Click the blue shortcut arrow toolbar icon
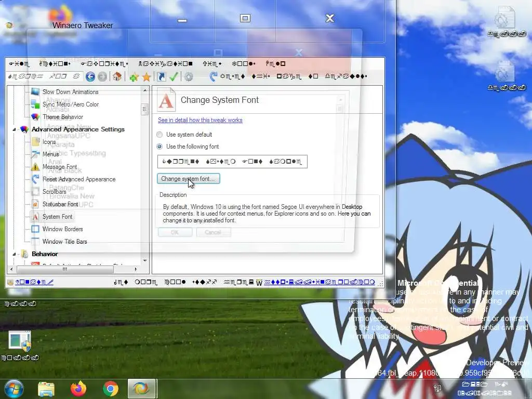Viewport: 532px width, 399px height. [x=162, y=77]
